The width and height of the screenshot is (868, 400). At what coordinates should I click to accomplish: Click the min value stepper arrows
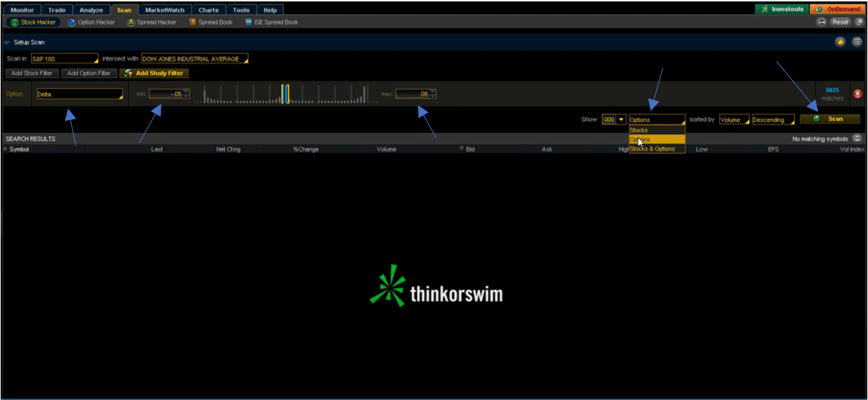[186, 94]
